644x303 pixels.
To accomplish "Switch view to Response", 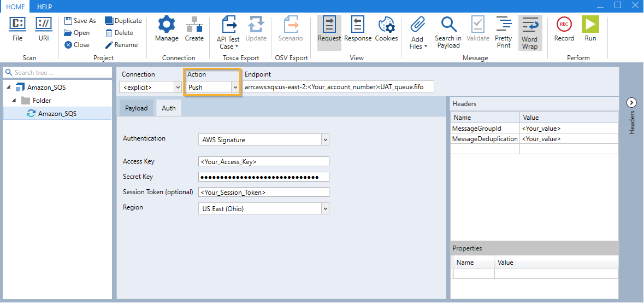I will click(358, 25).
